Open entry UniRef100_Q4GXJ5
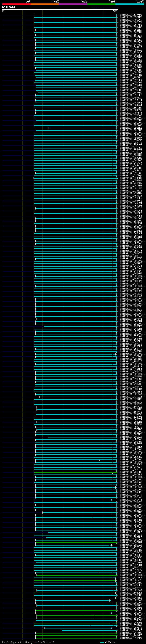Screen dimensions: 146x644 click(131, 163)
